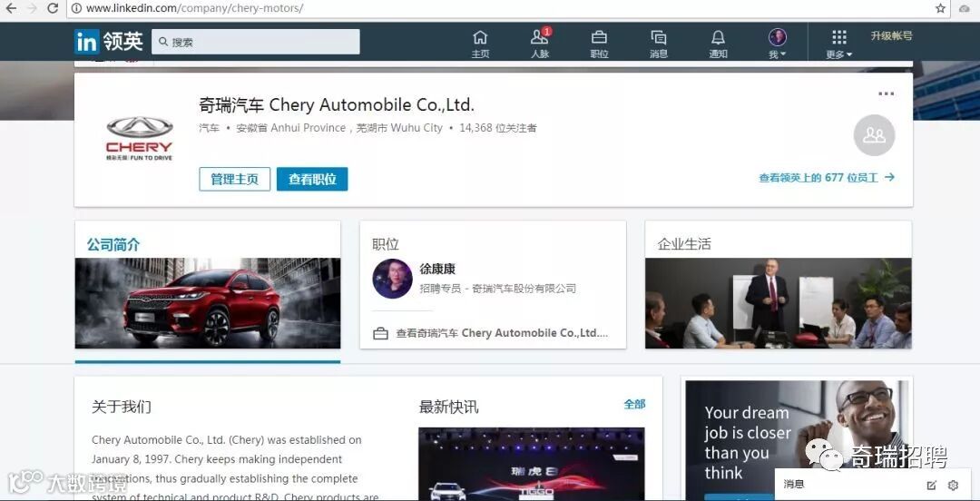Screen dimensions: 980x501
Task: Click the briefcase icon in the 职位 card
Action: (380, 333)
